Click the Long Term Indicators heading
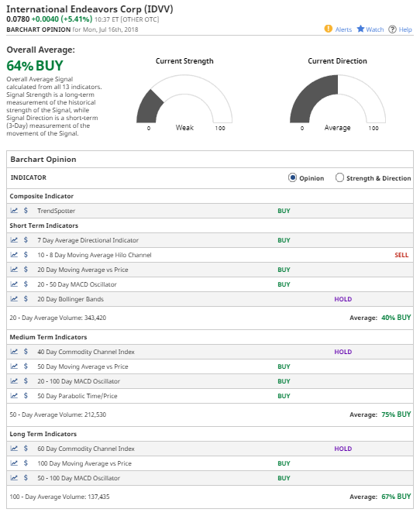Screen dimensions: 420x516 (x=43, y=434)
